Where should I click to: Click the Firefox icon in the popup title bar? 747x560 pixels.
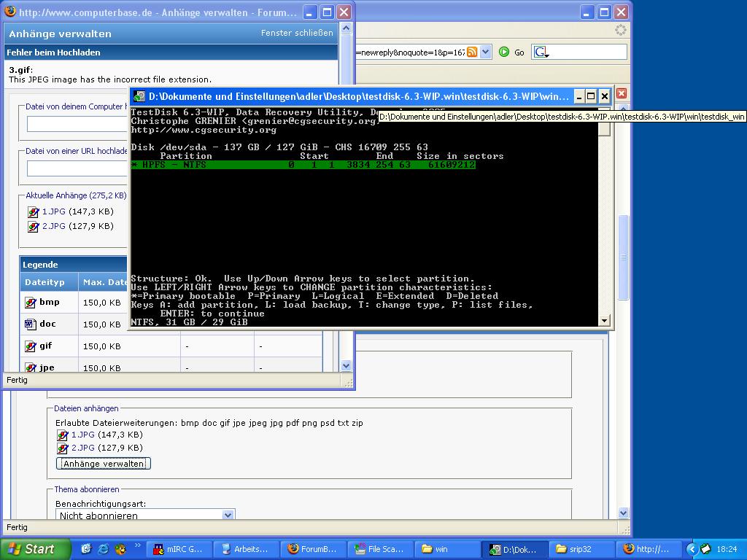(9, 11)
